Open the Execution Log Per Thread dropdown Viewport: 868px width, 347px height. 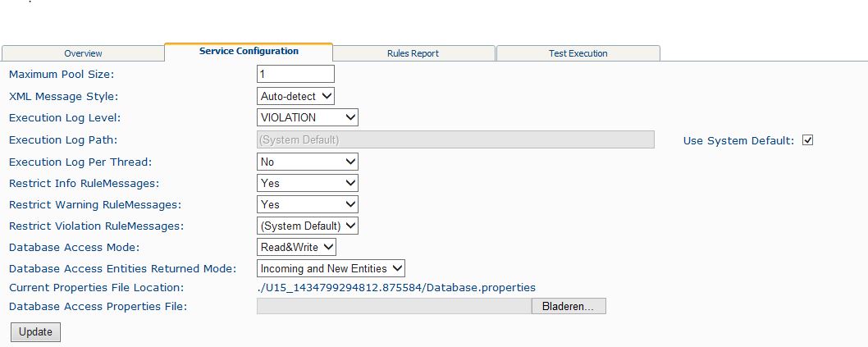coord(307,162)
